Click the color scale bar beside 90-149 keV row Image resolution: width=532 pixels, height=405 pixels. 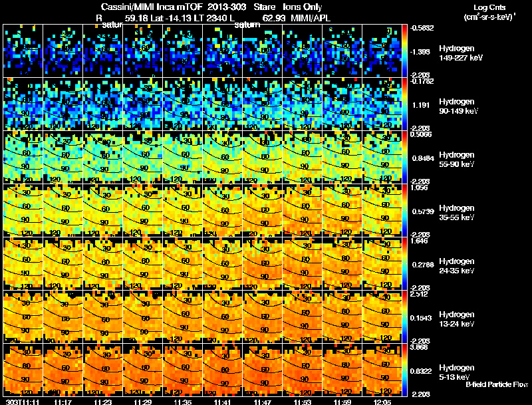click(405, 104)
